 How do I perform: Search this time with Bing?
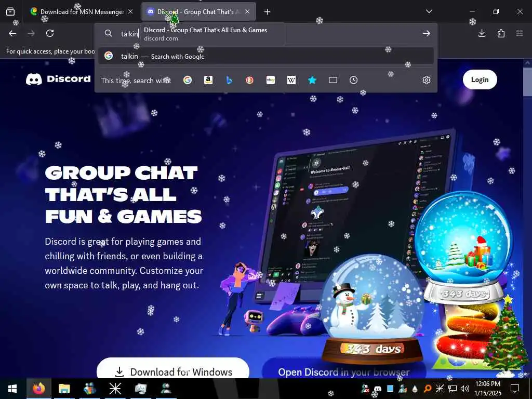point(229,80)
